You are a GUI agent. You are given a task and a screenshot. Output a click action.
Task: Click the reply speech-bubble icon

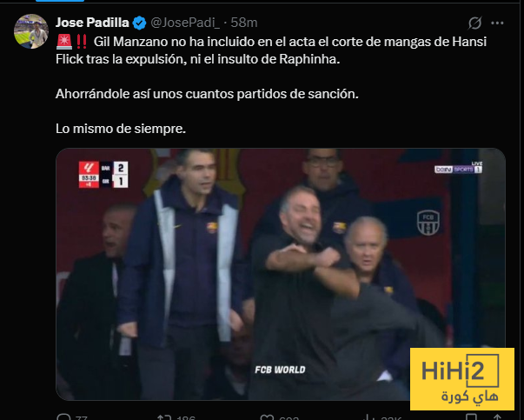[63, 417]
